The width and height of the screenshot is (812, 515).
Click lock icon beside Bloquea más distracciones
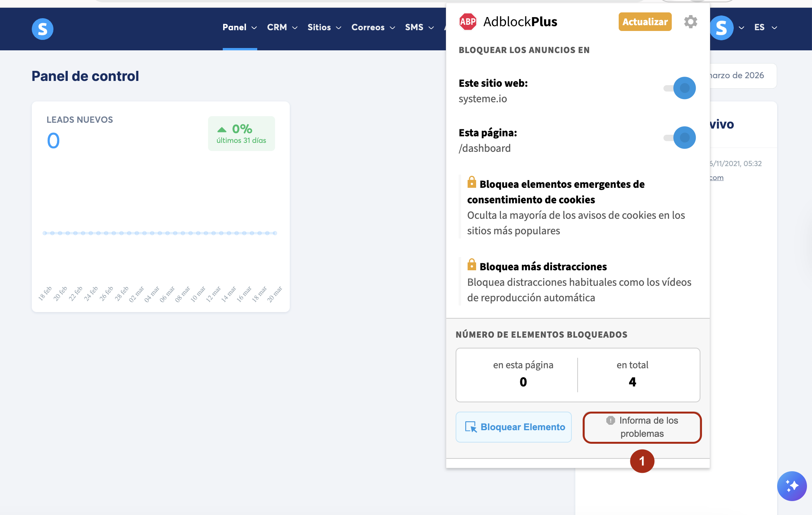(x=471, y=264)
